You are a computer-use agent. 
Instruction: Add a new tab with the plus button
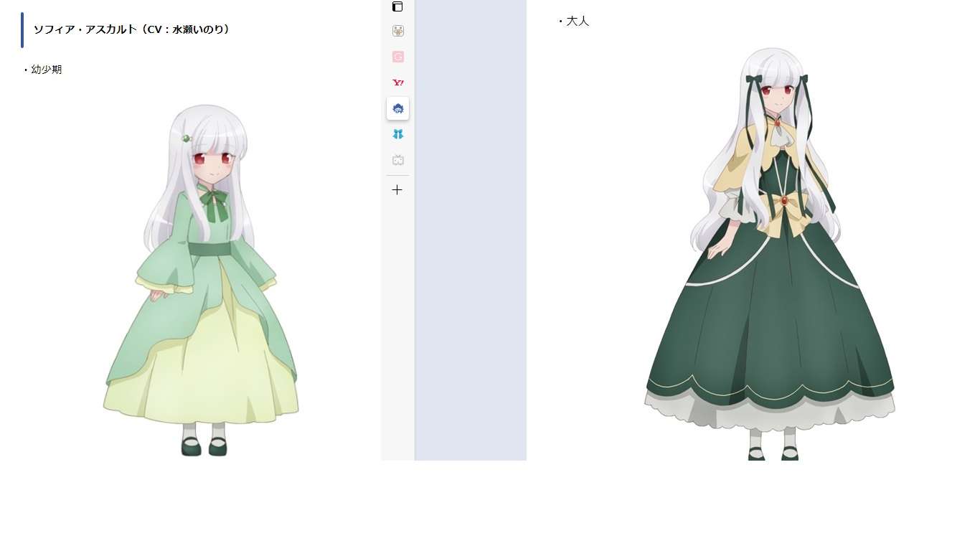(397, 190)
